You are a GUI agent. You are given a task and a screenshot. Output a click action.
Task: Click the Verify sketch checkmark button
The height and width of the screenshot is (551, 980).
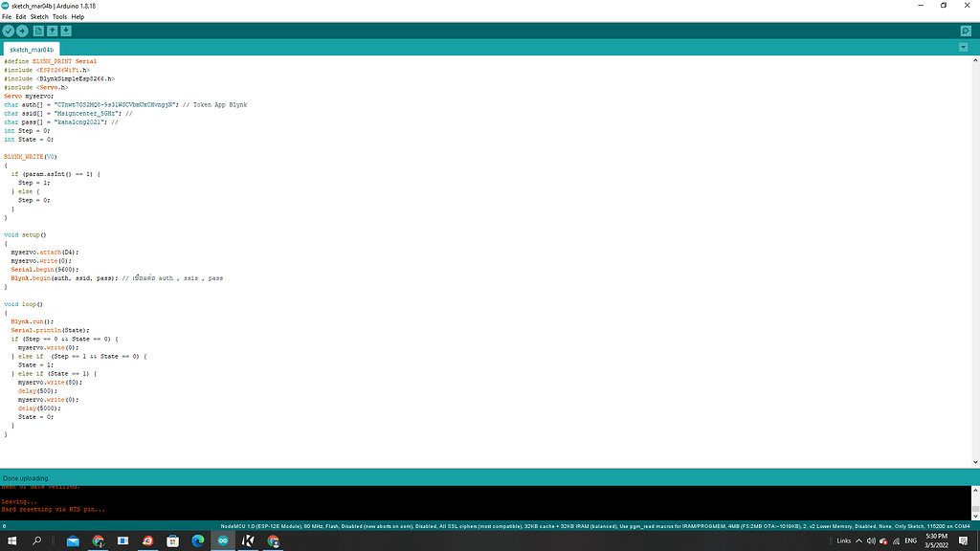pyautogui.click(x=9, y=32)
